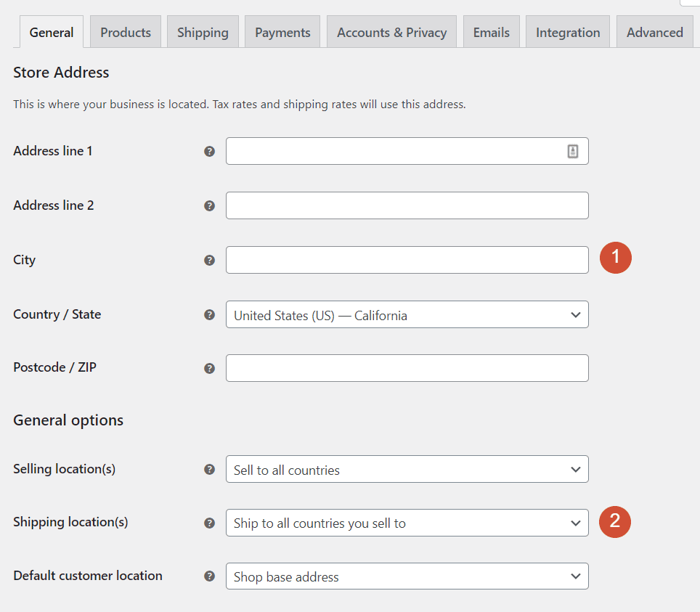Screen dimensions: 700x612
Task: Click the address autofill icon in Address line 1
Action: point(572,151)
